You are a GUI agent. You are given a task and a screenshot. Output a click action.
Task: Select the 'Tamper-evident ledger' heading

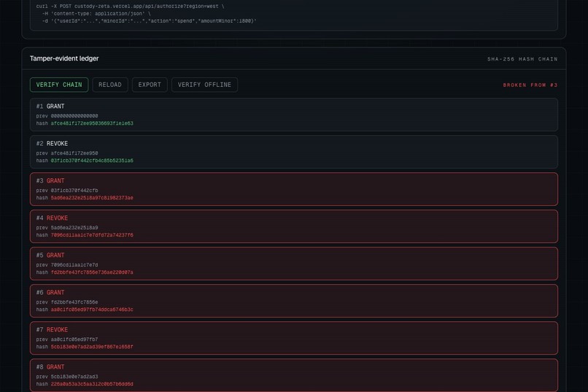tap(64, 58)
